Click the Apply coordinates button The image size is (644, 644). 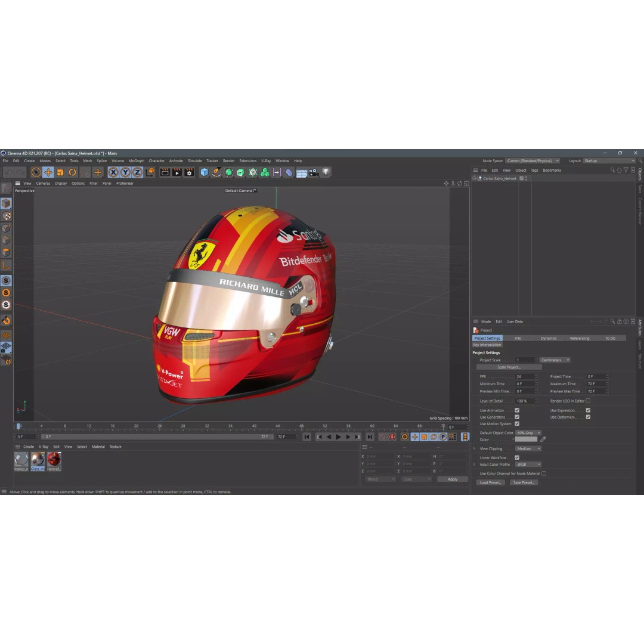(453, 479)
